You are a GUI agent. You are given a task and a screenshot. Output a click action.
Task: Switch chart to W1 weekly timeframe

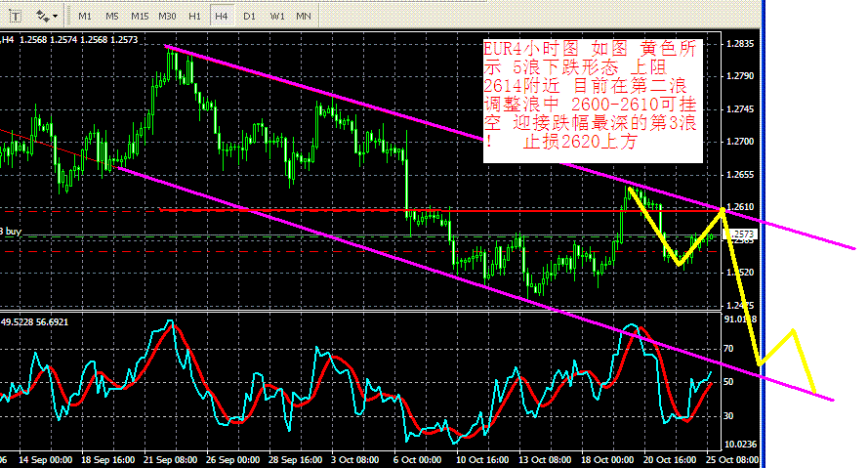pos(276,16)
